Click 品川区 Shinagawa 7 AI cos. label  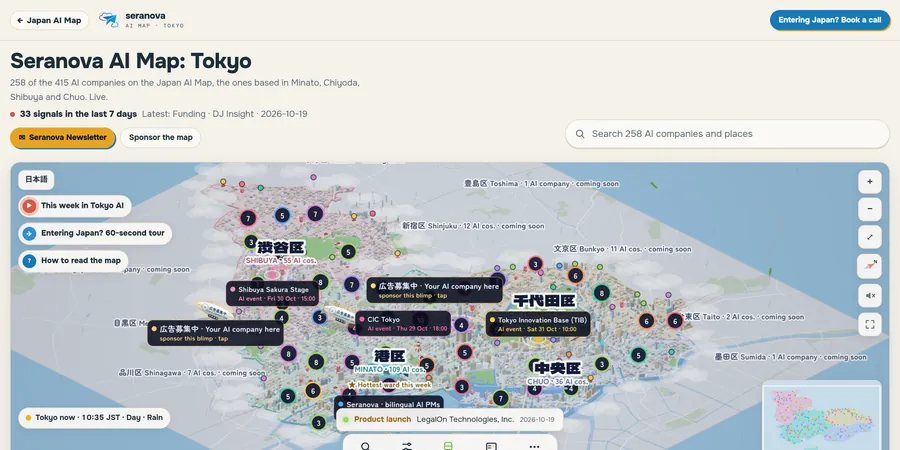[192, 373]
